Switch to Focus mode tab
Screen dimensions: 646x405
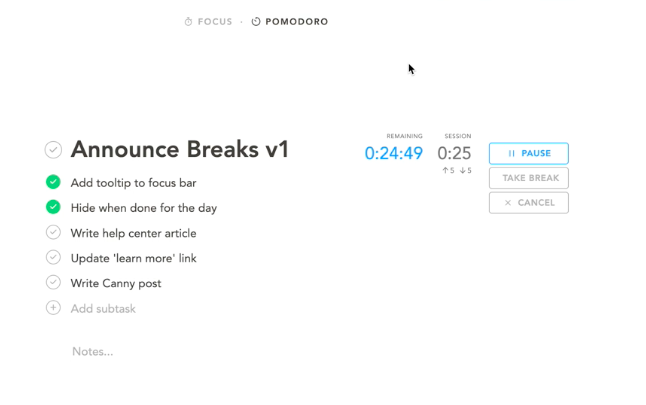(x=208, y=21)
